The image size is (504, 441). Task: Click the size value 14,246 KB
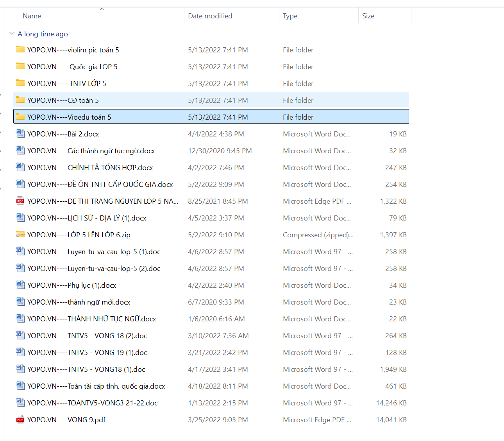point(391,403)
